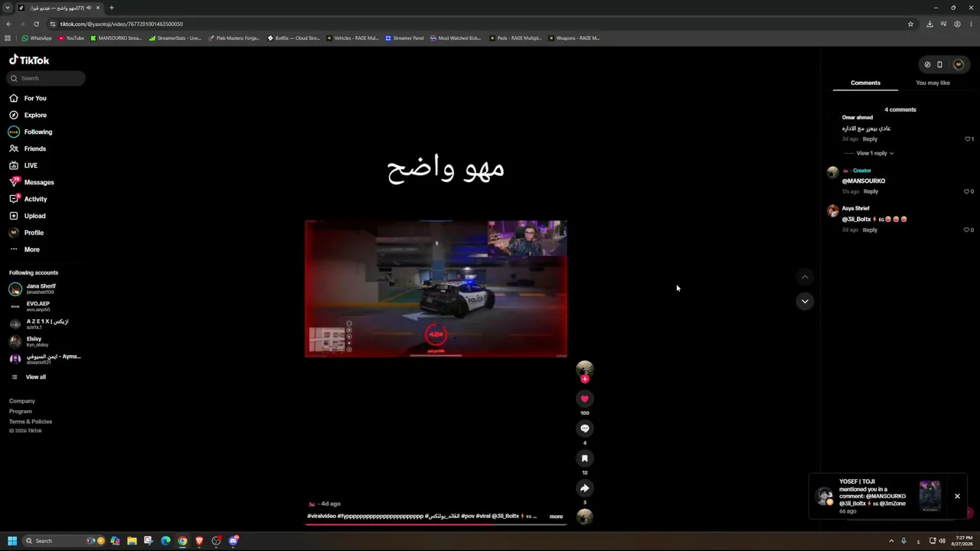The height and width of the screenshot is (551, 980).
Task: Open the Get Coins icon in top bar
Action: coord(927,64)
